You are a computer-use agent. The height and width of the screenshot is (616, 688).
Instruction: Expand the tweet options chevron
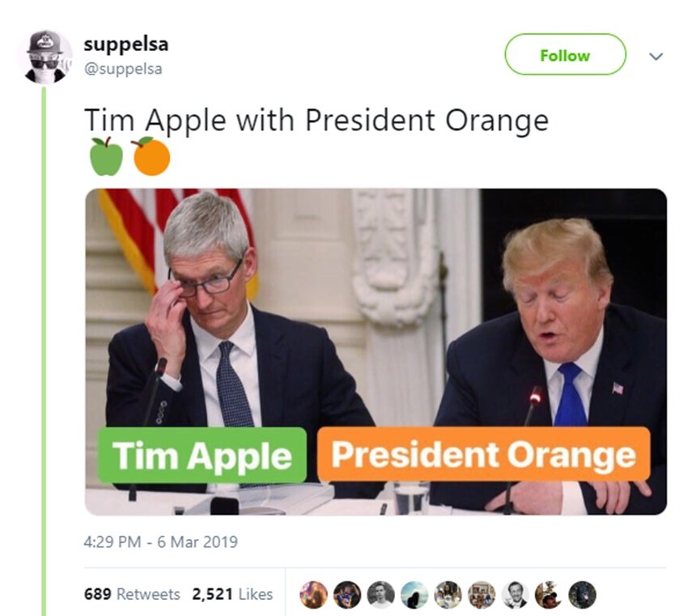(x=656, y=57)
